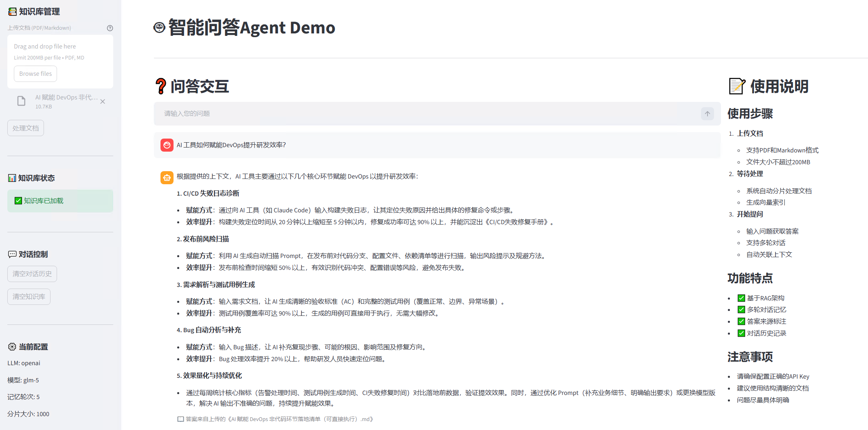
Task: Click the assistant robot avatar on the answer
Action: click(167, 177)
